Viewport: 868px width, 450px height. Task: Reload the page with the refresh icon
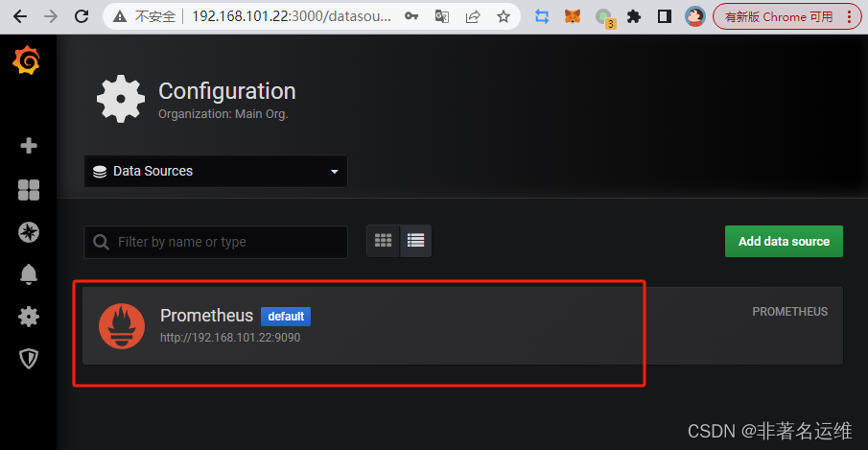click(82, 16)
